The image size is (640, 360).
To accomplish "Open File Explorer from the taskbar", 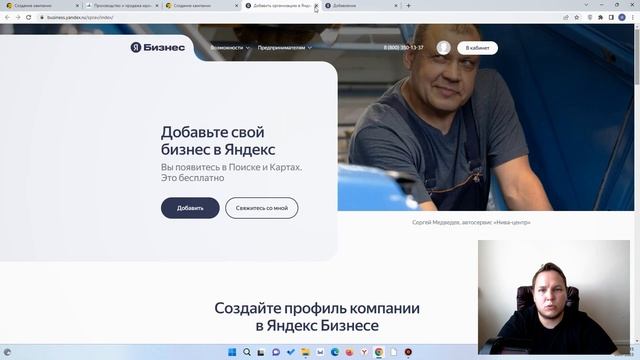I will pyautogui.click(x=305, y=352).
